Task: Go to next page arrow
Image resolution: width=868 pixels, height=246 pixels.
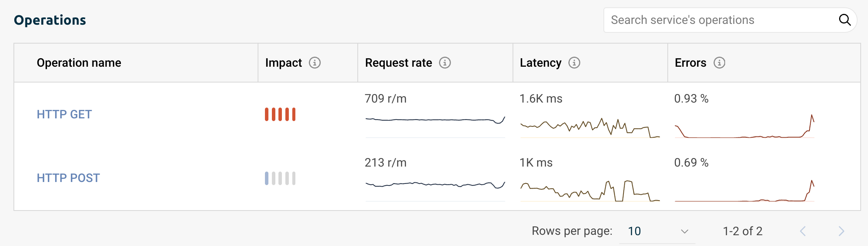Action: tap(841, 231)
